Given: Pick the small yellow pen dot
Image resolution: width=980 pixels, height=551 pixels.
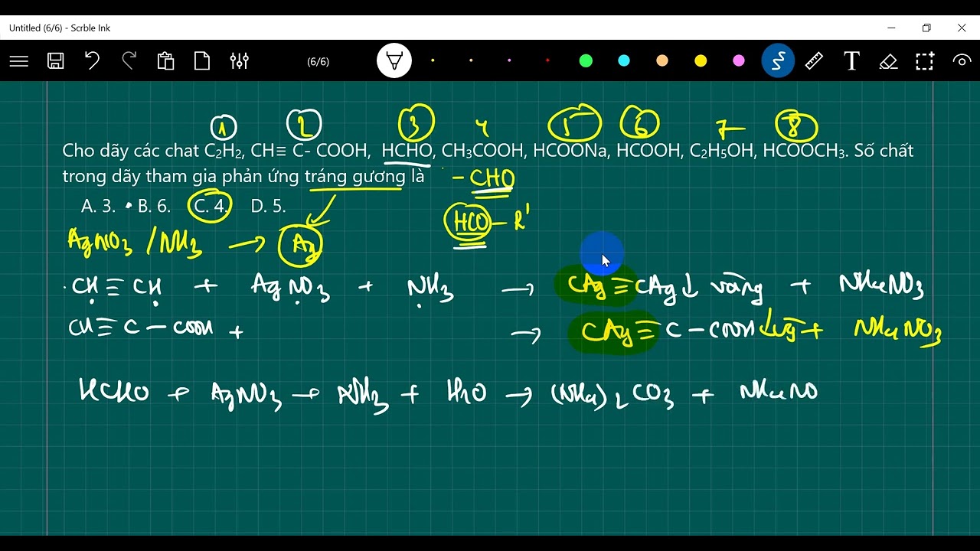Looking at the screenshot, I should pos(433,61).
